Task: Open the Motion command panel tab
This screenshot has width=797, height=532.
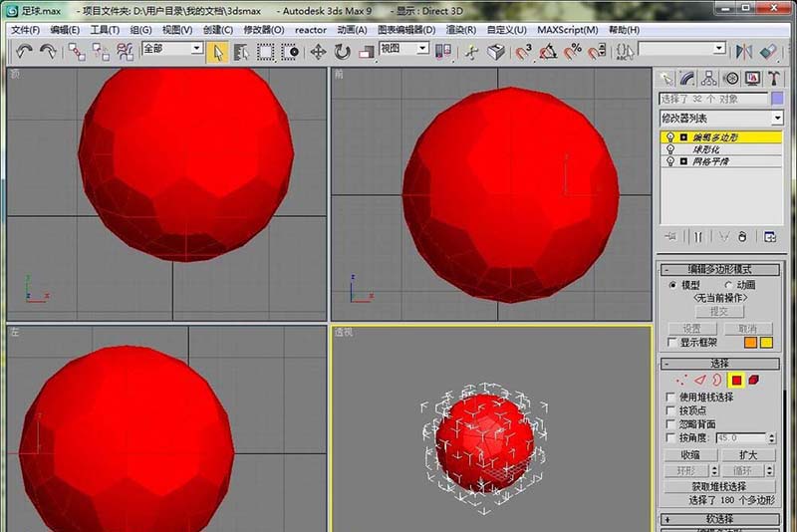Action: [731, 79]
